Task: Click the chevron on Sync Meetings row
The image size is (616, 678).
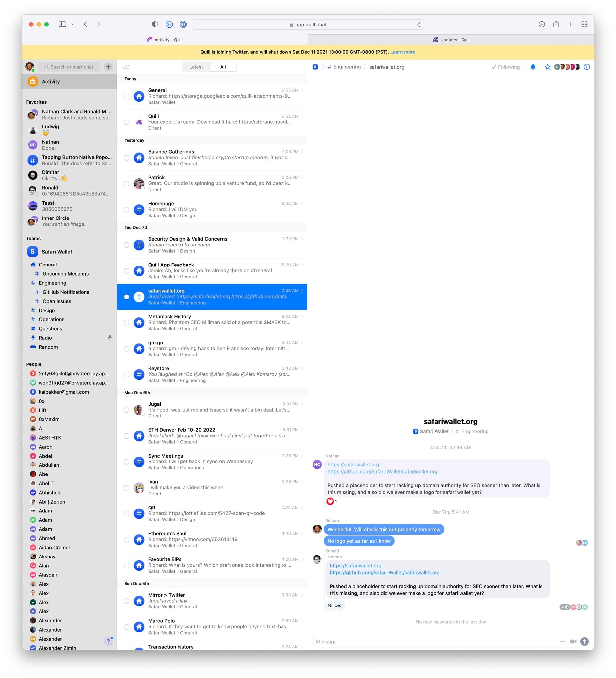Action: coord(302,456)
